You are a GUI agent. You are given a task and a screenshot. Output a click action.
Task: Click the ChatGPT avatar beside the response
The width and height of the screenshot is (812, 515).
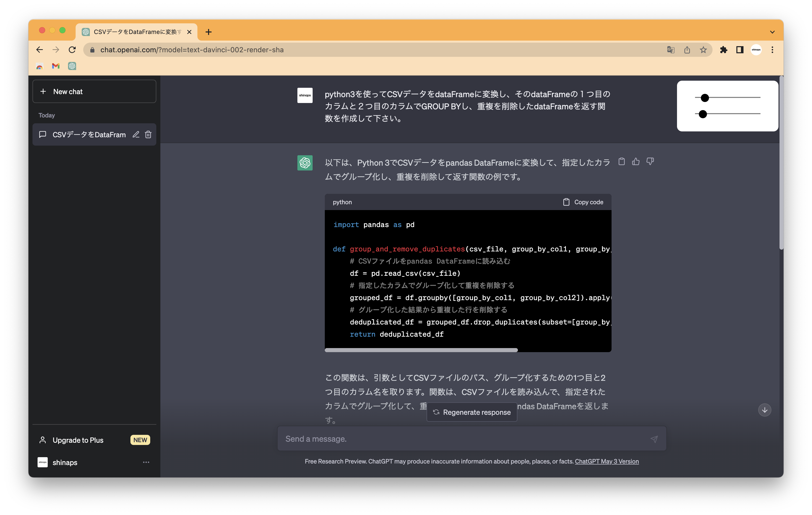[x=305, y=163]
